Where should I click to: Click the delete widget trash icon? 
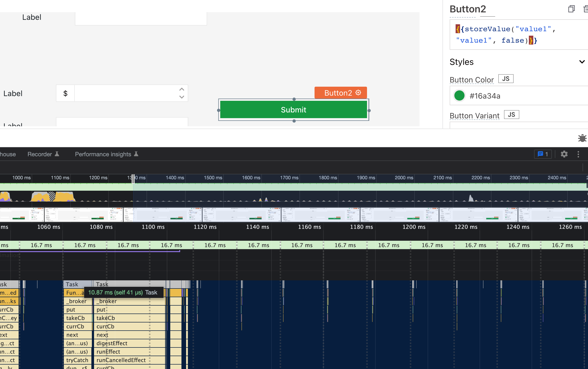[586, 9]
